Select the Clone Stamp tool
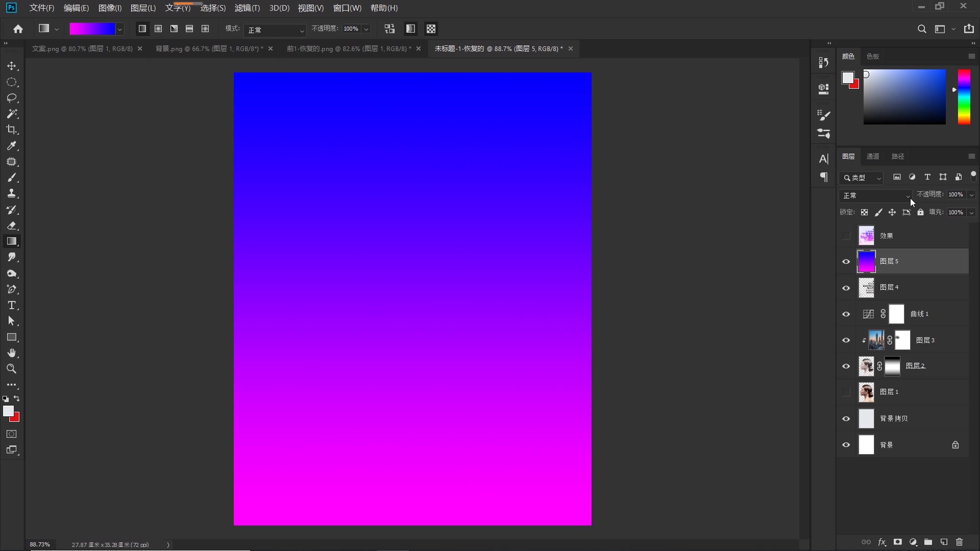 pos(12,193)
